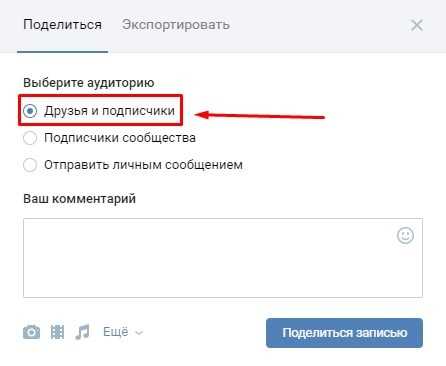Switch to the Поделиться tab
The image size is (446, 366).
tap(62, 25)
